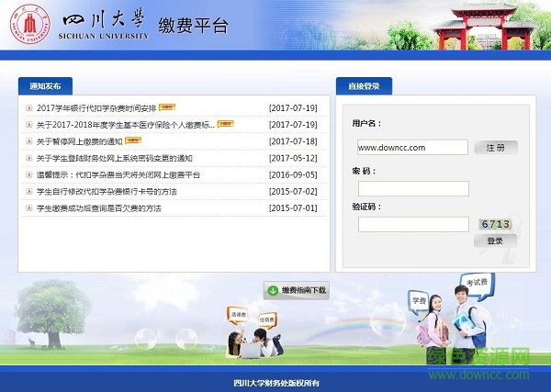The width and height of the screenshot is (551, 392).
Task: Click bullet icon beside 学生自行修改代扣学杂费银行卡号的方法
Action: tap(29, 191)
